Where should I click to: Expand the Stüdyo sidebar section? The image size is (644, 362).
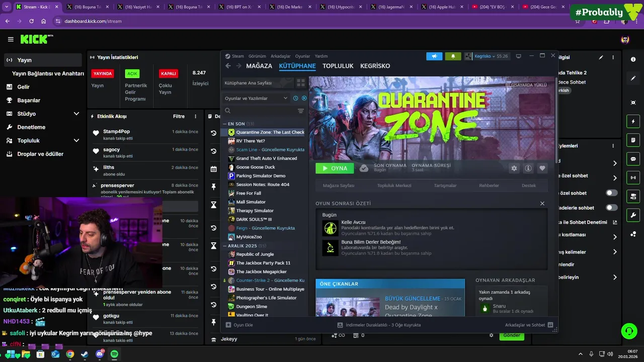pos(76,114)
